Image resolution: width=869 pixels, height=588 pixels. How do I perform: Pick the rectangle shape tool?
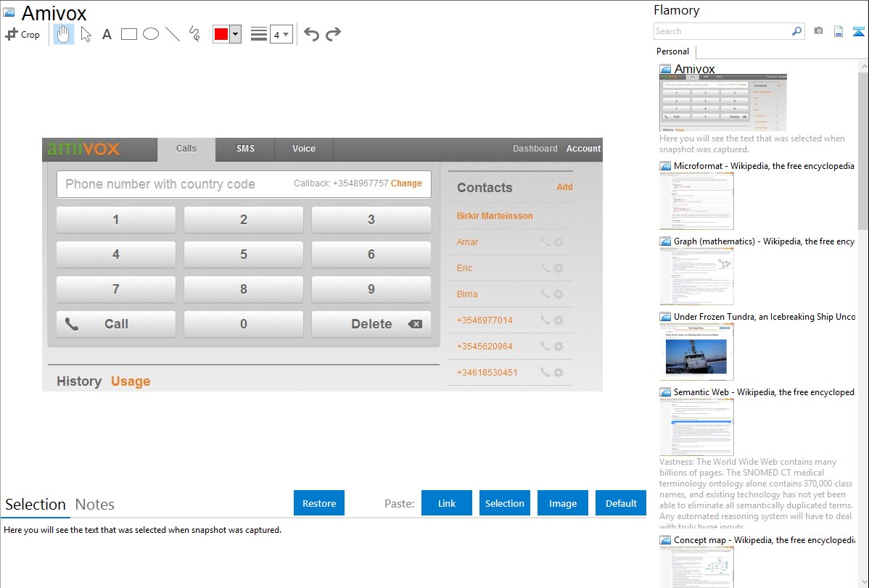(129, 34)
